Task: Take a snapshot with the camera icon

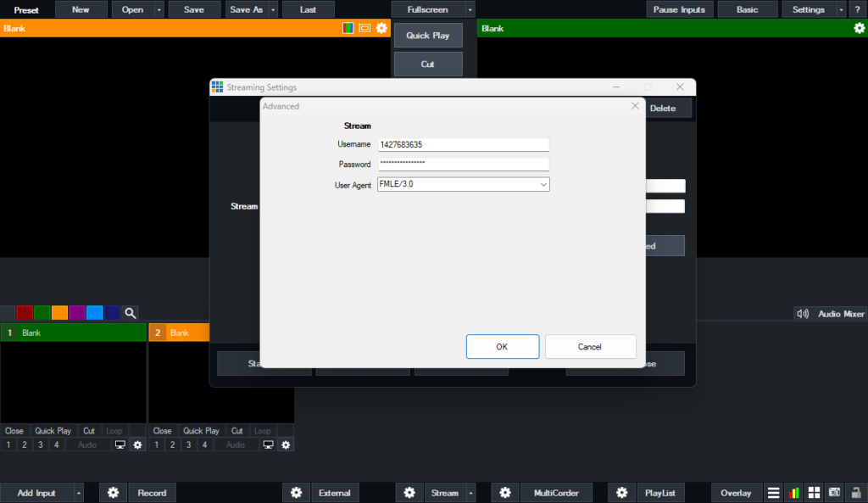Action: 833,492
